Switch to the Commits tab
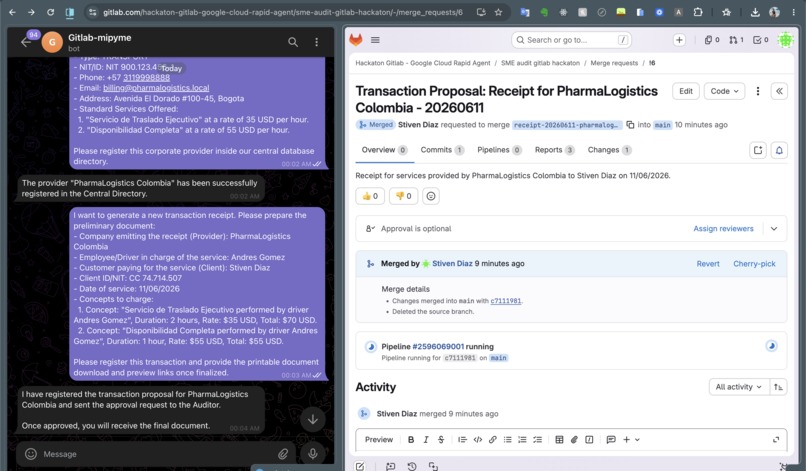Viewport: 806px width, 471px height. click(442, 150)
